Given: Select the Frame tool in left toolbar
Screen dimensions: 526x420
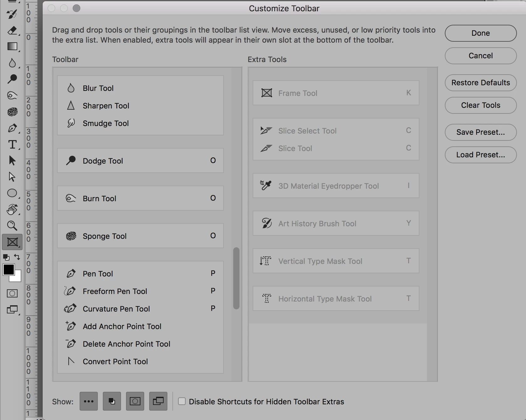Looking at the screenshot, I should tap(12, 242).
